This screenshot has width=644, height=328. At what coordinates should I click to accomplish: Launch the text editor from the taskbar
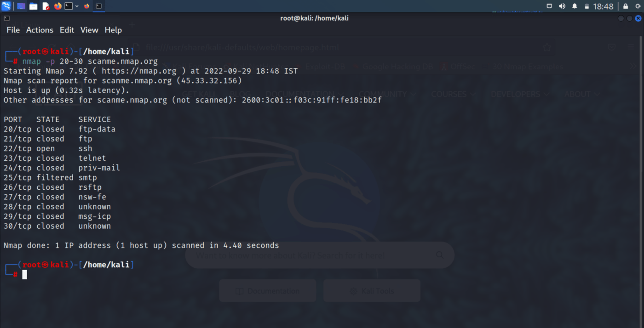point(46,6)
